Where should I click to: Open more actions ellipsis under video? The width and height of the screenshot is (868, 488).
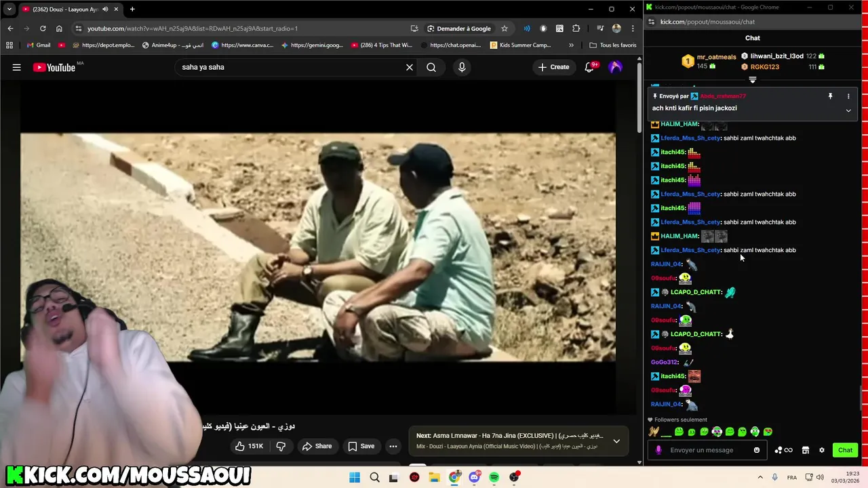pos(393,446)
